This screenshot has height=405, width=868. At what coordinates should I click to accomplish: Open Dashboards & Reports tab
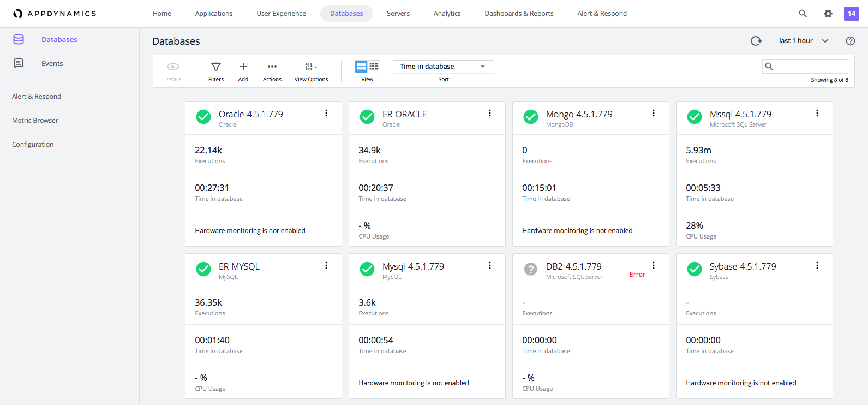click(x=519, y=14)
